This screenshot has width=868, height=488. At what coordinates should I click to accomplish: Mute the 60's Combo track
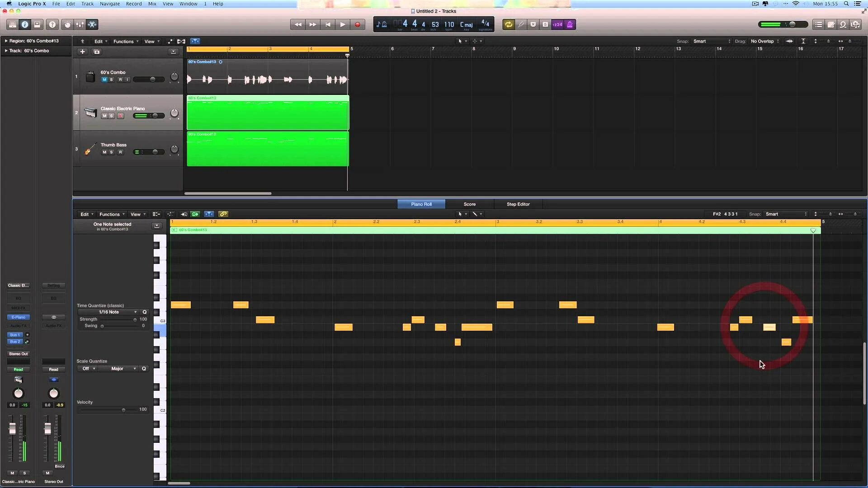(x=104, y=80)
